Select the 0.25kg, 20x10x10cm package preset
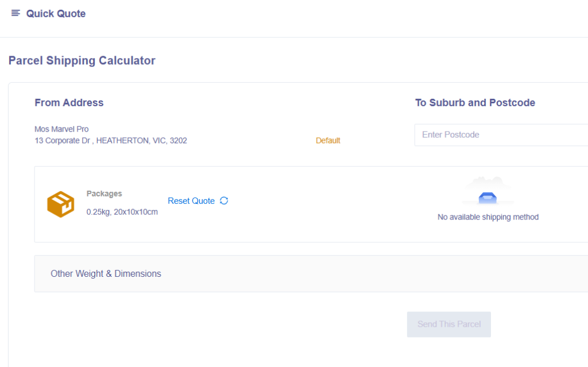Screen dimensions: 588x367 tap(122, 212)
